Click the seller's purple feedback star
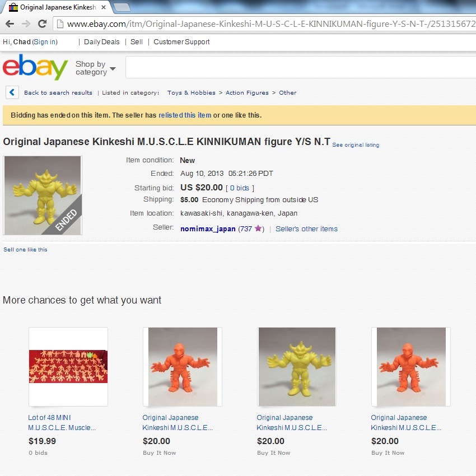The height and width of the screenshot is (476, 476). [x=258, y=228]
